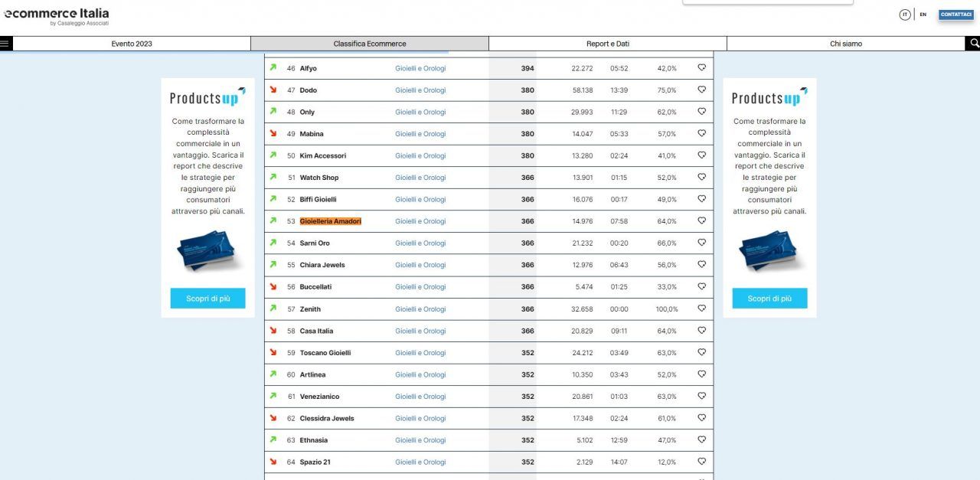
Task: Like Kim Accessori using the heart
Action: pos(701,155)
